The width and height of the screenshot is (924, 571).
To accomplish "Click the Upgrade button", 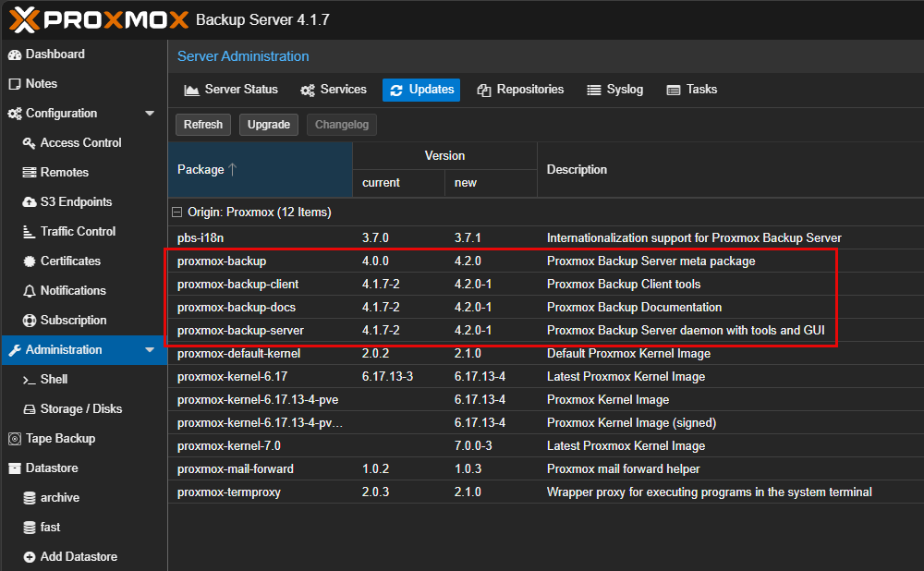I will [x=269, y=125].
